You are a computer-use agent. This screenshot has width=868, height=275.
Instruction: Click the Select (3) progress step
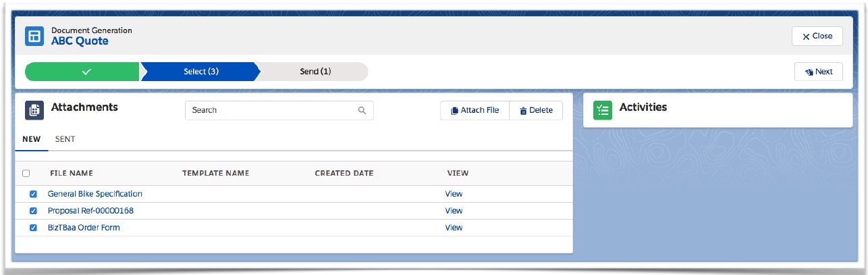click(200, 72)
